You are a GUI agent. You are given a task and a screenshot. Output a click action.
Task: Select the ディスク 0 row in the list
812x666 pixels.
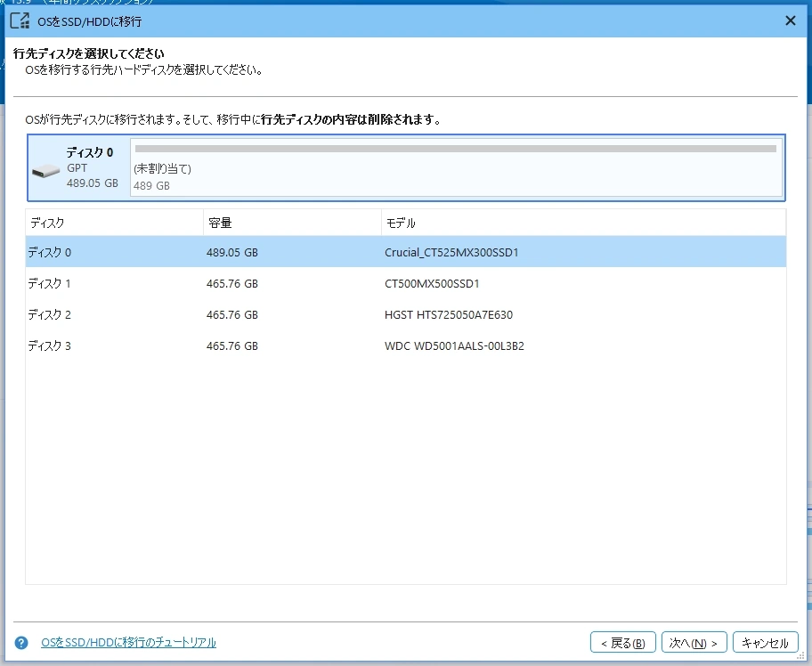coord(405,252)
